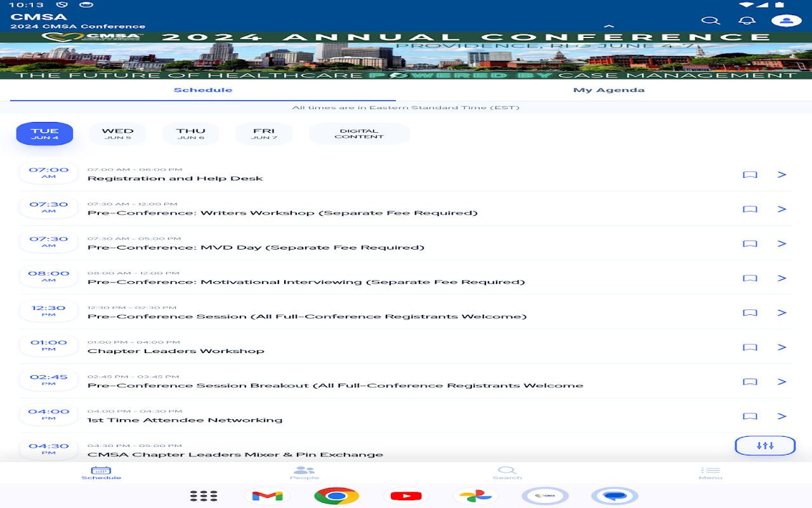Expand Writers Workshop details arrow
The height and width of the screenshot is (508, 812).
click(x=782, y=209)
